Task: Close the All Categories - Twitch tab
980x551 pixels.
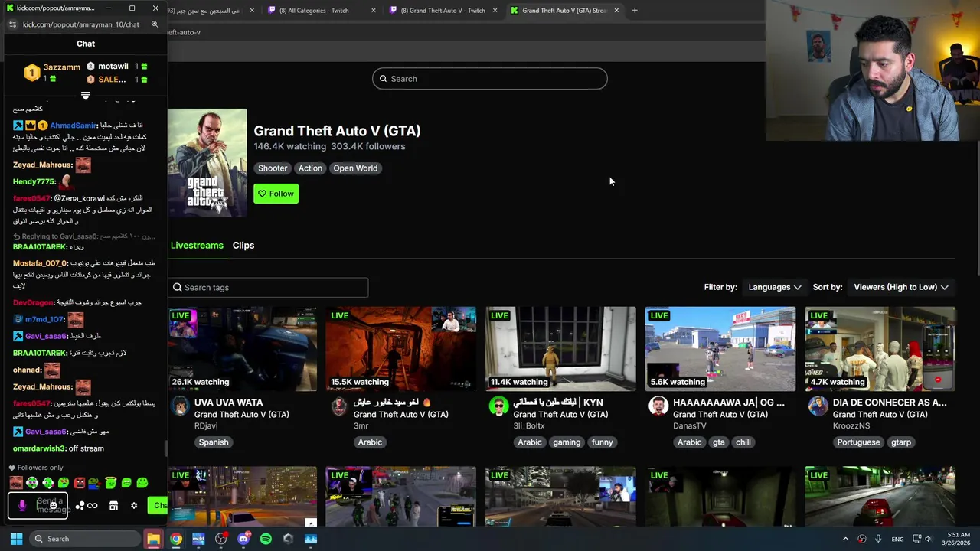Action: [x=374, y=11]
